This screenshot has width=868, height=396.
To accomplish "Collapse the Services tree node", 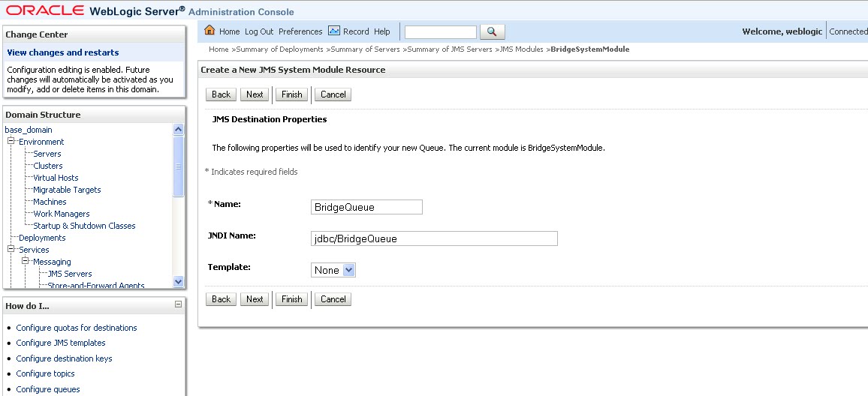I will click(x=11, y=250).
